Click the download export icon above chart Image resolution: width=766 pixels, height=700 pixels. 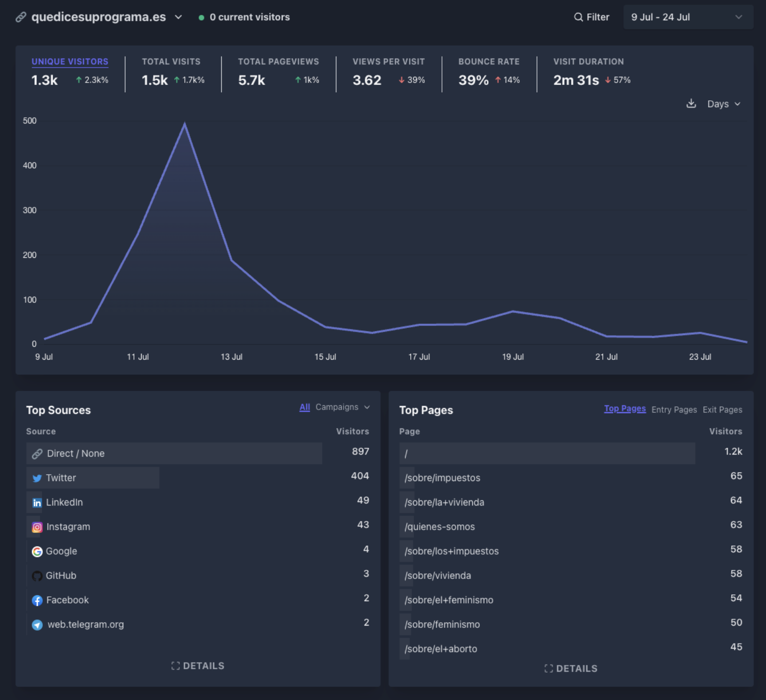691,104
